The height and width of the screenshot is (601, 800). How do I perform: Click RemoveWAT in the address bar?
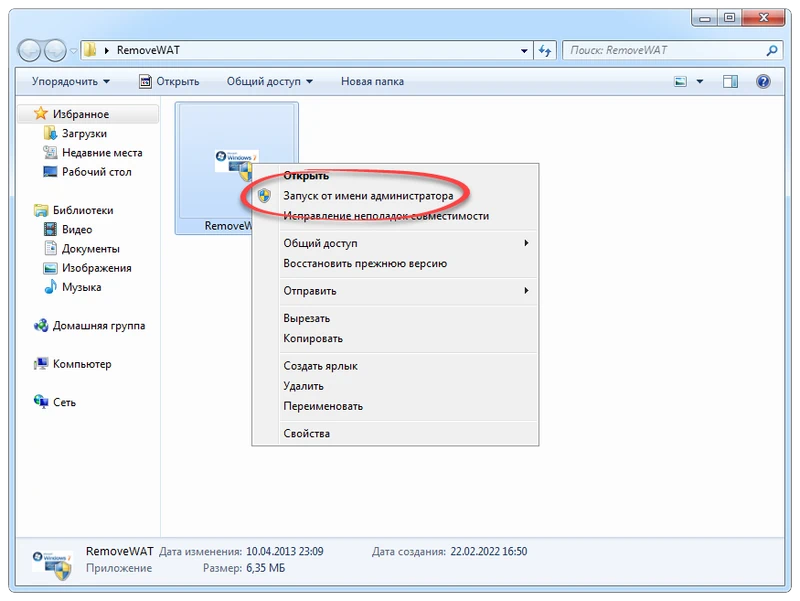point(148,51)
